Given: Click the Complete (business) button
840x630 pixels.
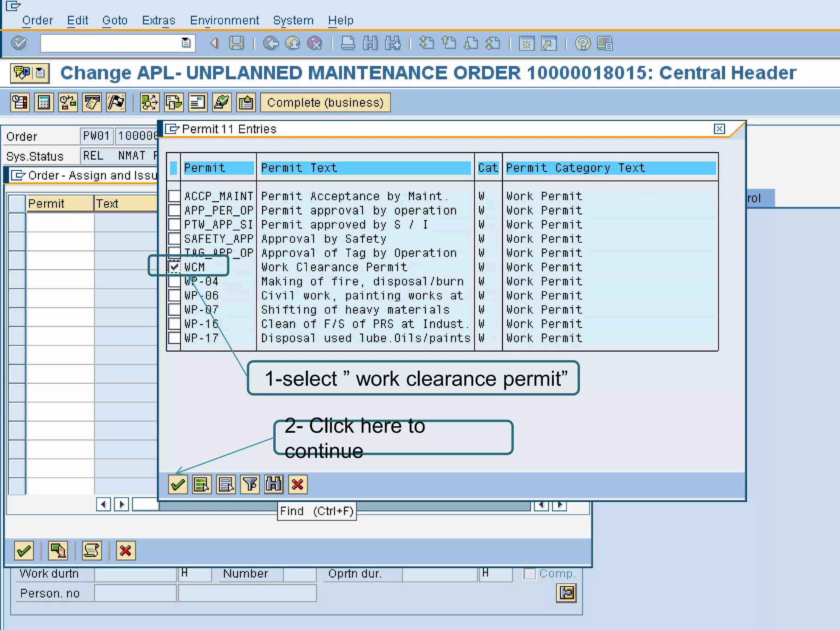Looking at the screenshot, I should [x=325, y=103].
